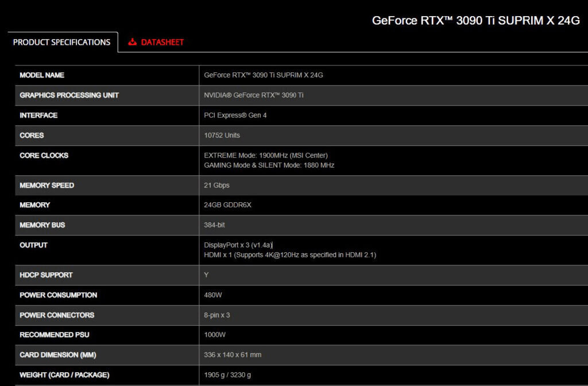Click the CORE CLOCKS row label
588x386 pixels.
pos(44,155)
